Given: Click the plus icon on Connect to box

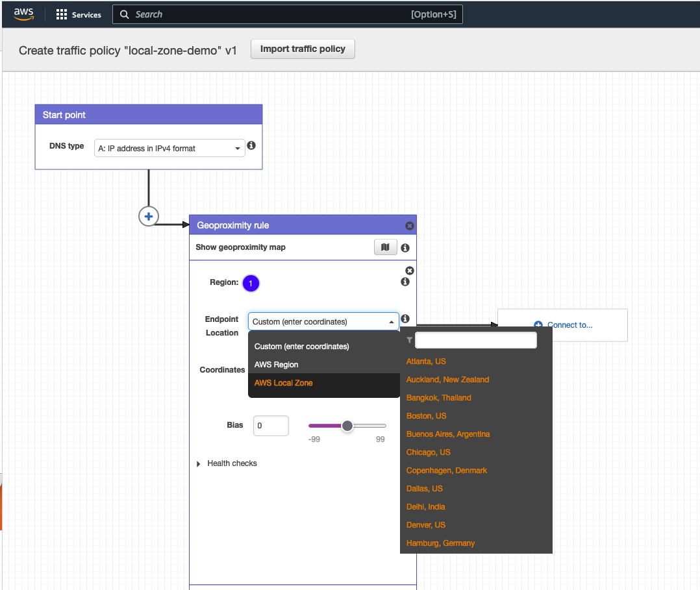Looking at the screenshot, I should pos(540,325).
